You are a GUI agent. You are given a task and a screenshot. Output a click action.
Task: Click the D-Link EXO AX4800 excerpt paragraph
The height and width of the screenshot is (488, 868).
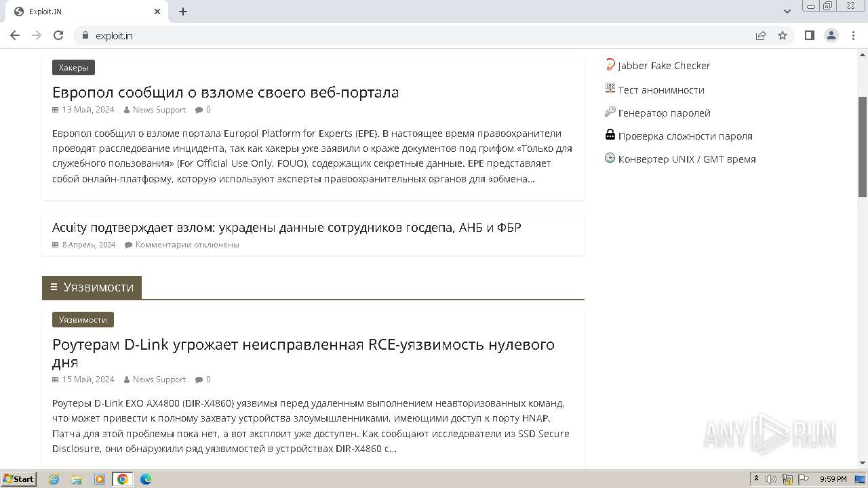coord(311,426)
